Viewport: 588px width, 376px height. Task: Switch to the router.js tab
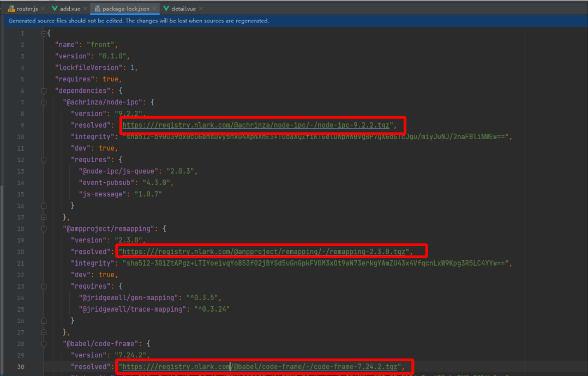click(27, 9)
